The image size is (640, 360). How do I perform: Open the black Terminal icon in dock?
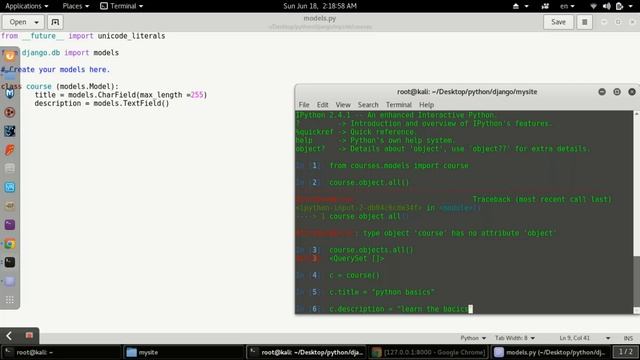(x=10, y=262)
